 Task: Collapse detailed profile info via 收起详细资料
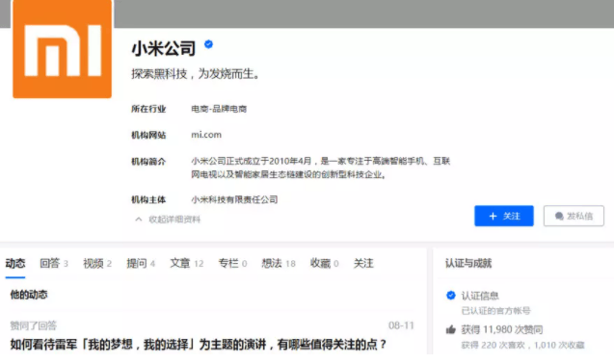pyautogui.click(x=168, y=220)
